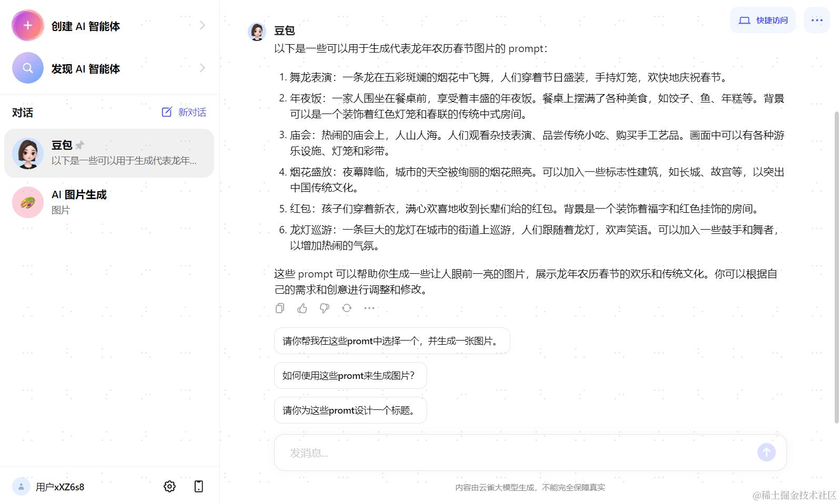Click the AI 图片生成 palette avatar

[27, 202]
